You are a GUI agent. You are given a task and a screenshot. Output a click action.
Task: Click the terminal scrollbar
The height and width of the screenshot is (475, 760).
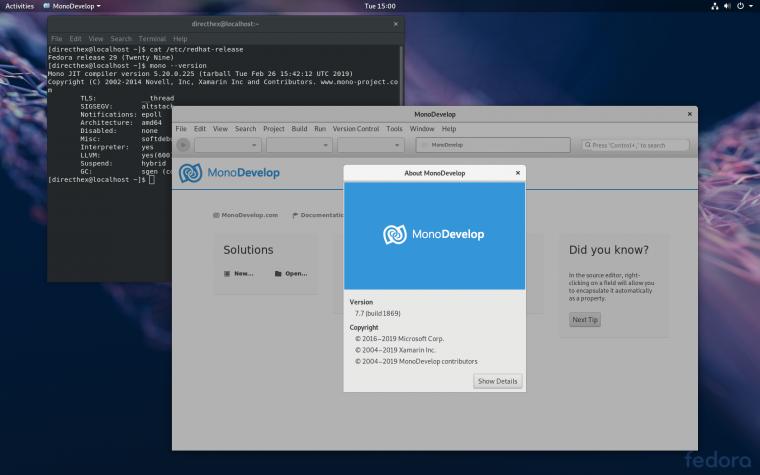click(401, 75)
